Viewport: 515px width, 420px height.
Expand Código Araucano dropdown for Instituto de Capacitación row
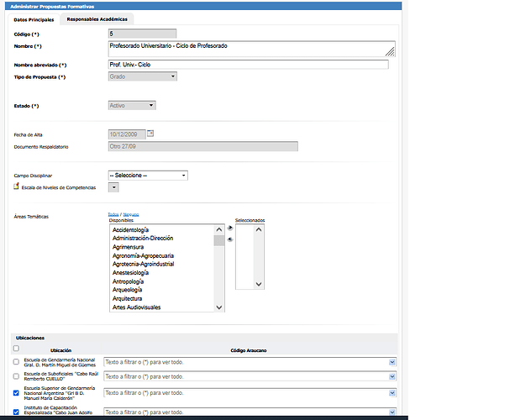click(x=392, y=412)
